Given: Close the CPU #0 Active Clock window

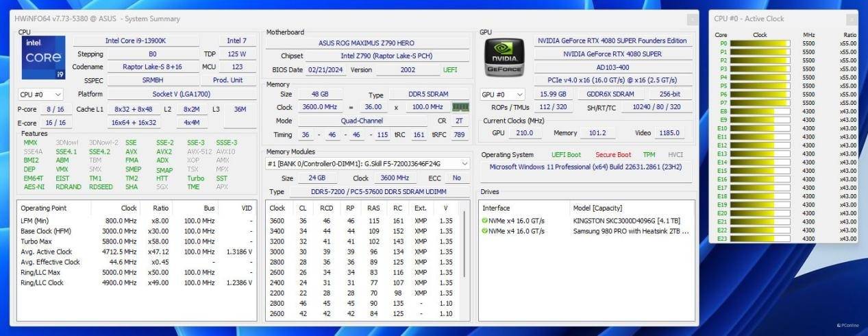Looking at the screenshot, I should coord(850,19).
